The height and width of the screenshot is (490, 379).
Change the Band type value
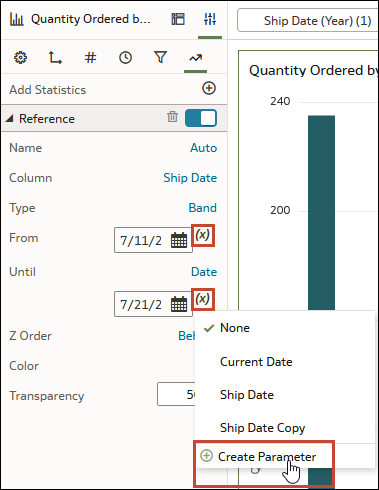[x=203, y=208]
